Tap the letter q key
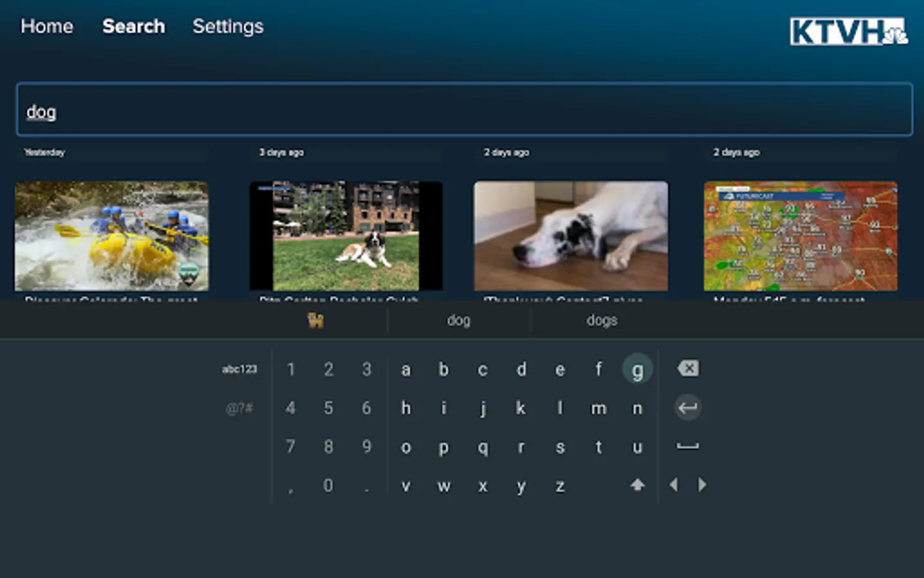The image size is (924, 578). 483,448
